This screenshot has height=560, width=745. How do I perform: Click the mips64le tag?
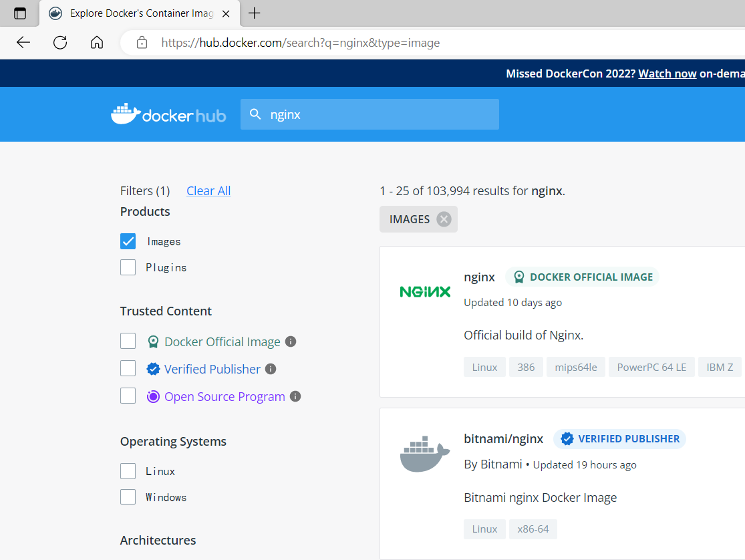pyautogui.click(x=576, y=367)
